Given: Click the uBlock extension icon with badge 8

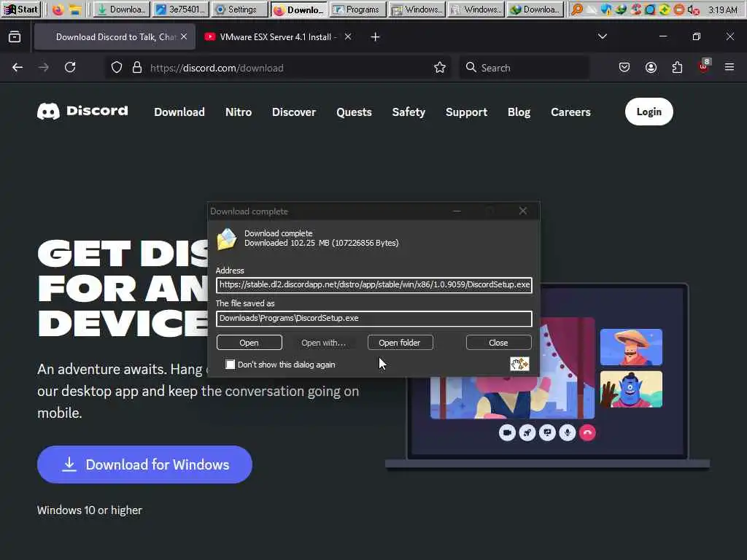Looking at the screenshot, I should 704,66.
